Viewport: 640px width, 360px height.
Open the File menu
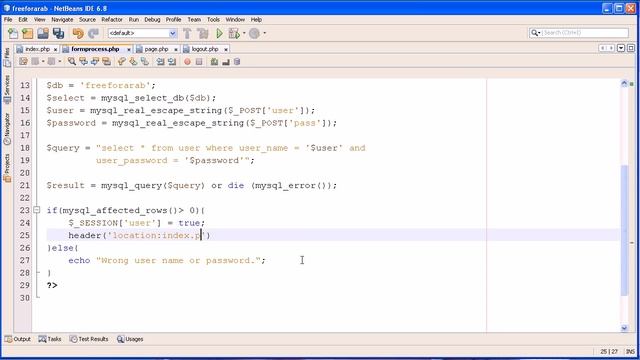coord(8,20)
